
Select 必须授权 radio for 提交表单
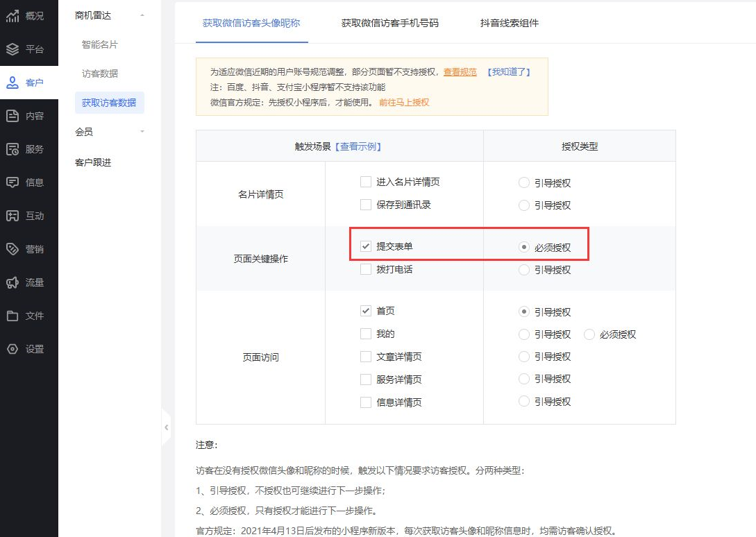[524, 247]
